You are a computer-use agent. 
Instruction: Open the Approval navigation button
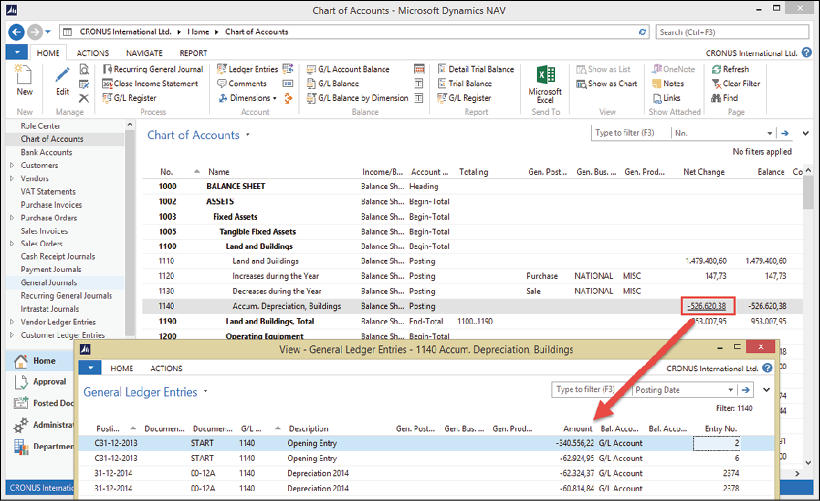(40, 382)
